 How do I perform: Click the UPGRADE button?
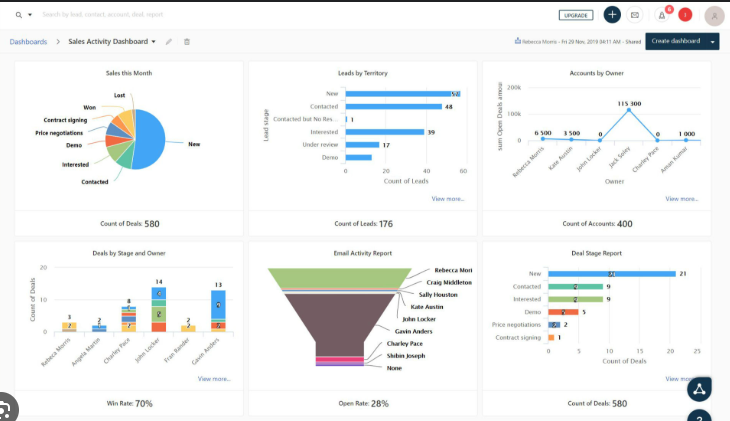click(575, 15)
